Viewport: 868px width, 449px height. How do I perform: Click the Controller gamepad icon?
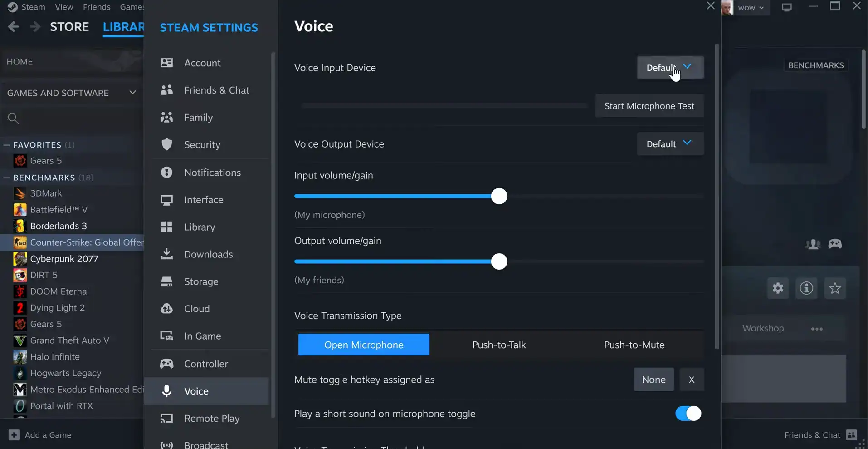[x=166, y=364]
